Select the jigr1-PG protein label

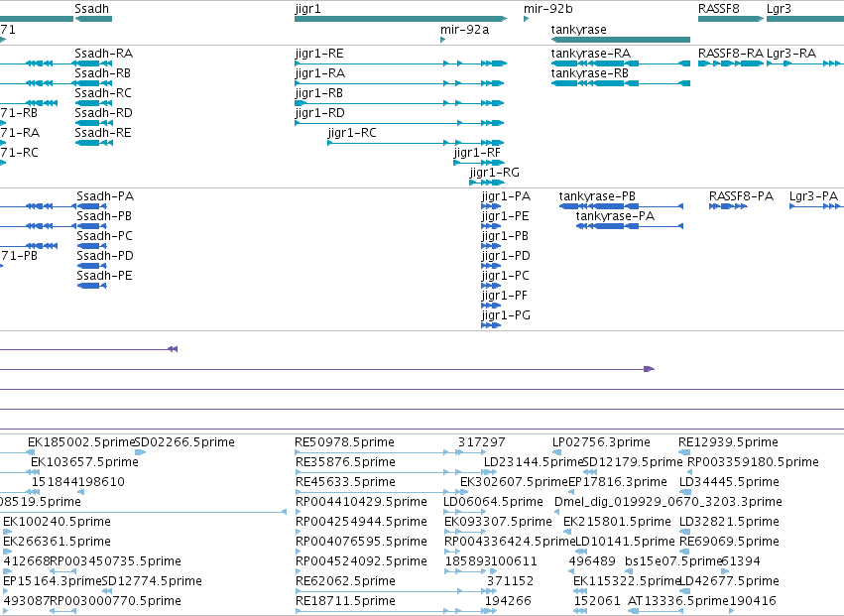click(506, 315)
